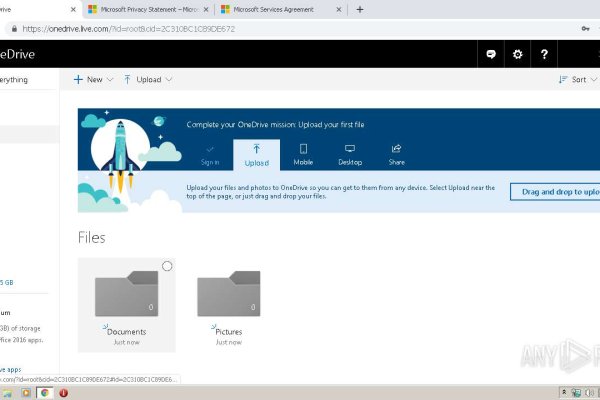Viewport: 600px width, 400px height.
Task: Click the Drag and drop to upload button
Action: (x=555, y=191)
